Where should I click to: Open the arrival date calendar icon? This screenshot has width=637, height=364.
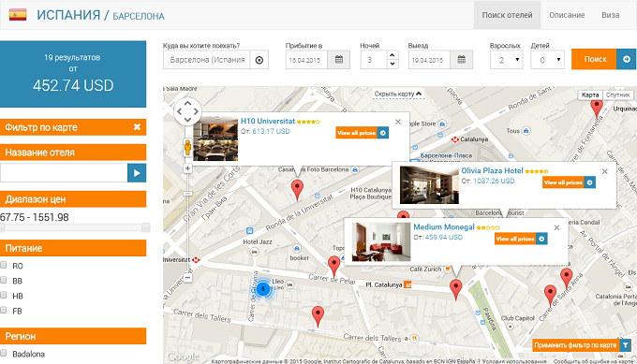coord(339,60)
